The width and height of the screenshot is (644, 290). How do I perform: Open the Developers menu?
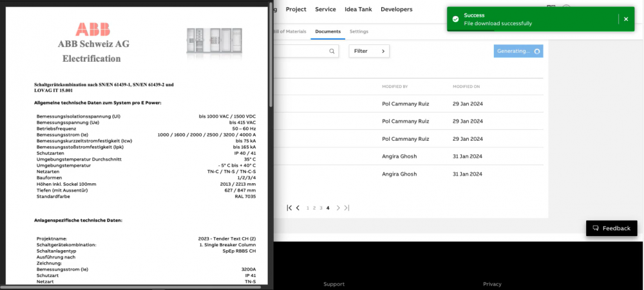tap(396, 10)
